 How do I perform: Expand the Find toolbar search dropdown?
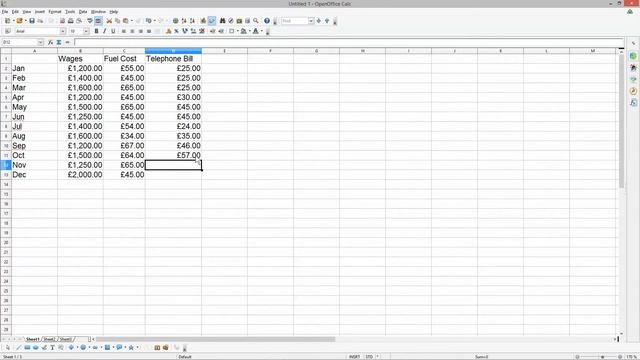point(311,21)
